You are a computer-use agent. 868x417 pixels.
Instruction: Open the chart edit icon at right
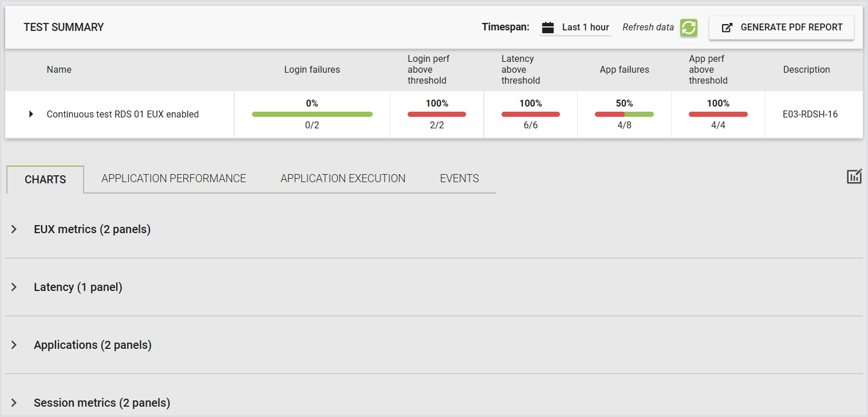pos(854,176)
